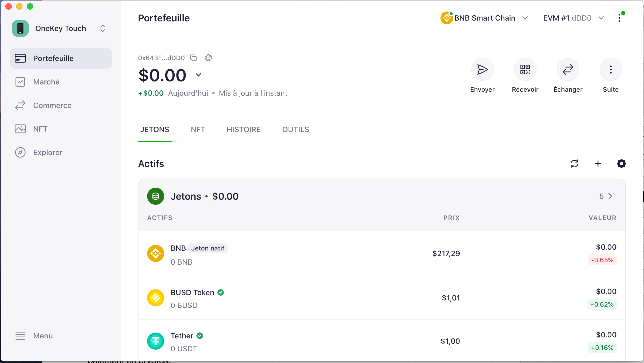Viewport: 644px width, 363px height.
Task: Switch to the HISTOIRE tab
Action: [x=243, y=130]
